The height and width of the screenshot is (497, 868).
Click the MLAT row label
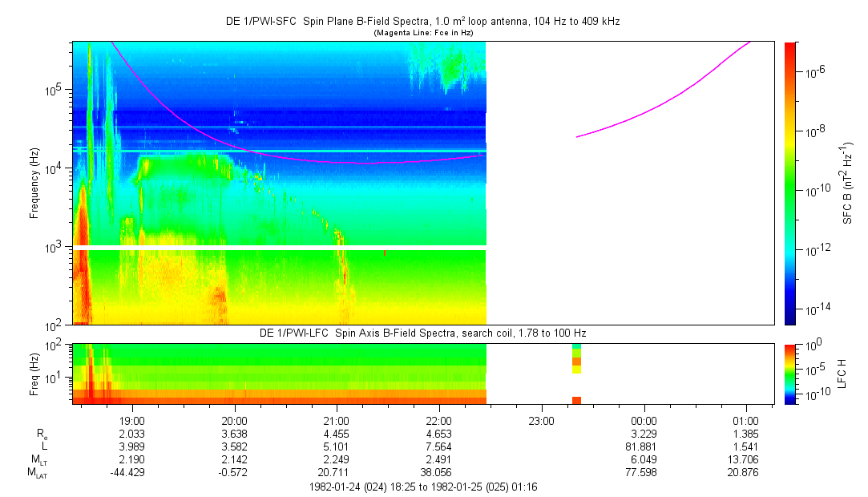(x=38, y=473)
